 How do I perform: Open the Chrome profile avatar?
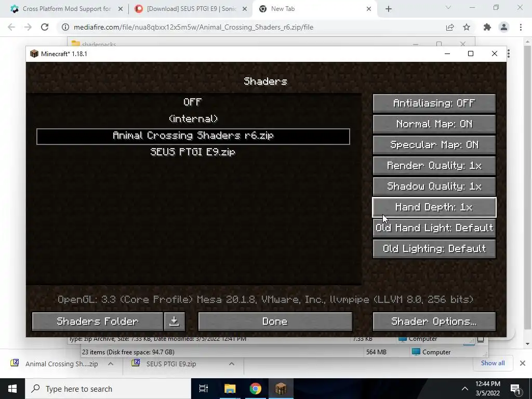pyautogui.click(x=504, y=27)
